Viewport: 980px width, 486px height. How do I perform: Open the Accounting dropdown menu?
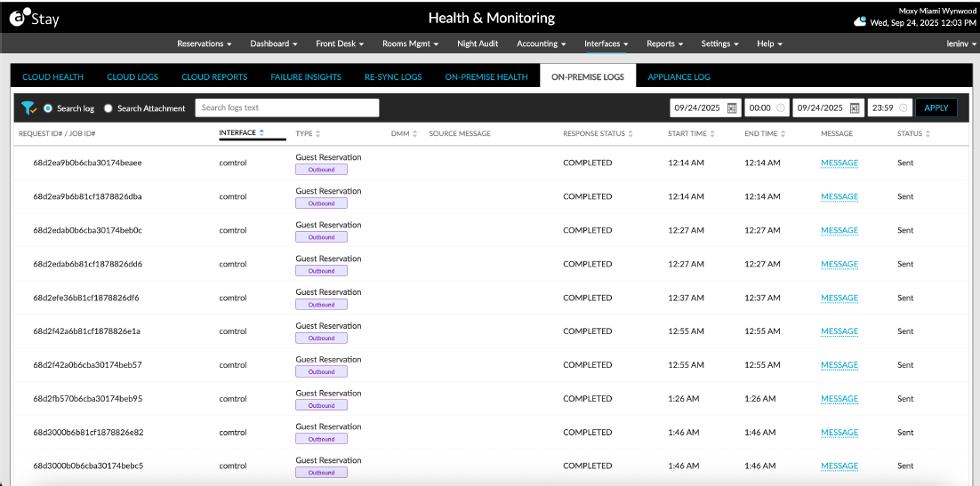(x=542, y=44)
